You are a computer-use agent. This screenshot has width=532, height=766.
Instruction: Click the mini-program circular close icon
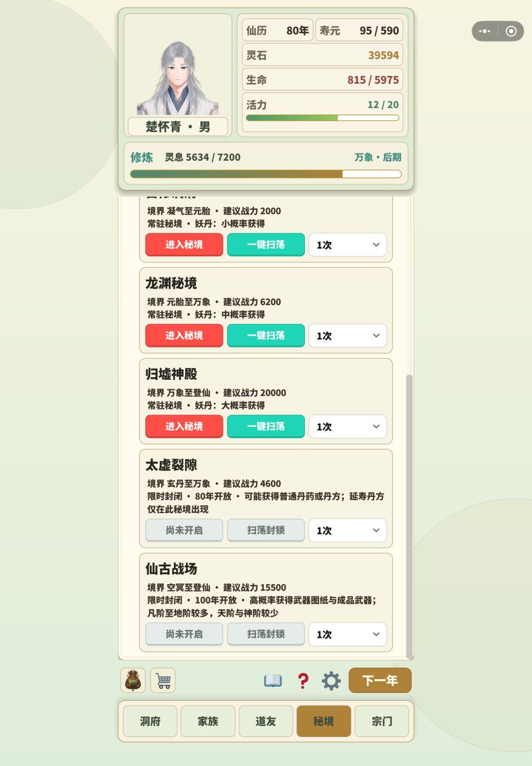pos(511,31)
